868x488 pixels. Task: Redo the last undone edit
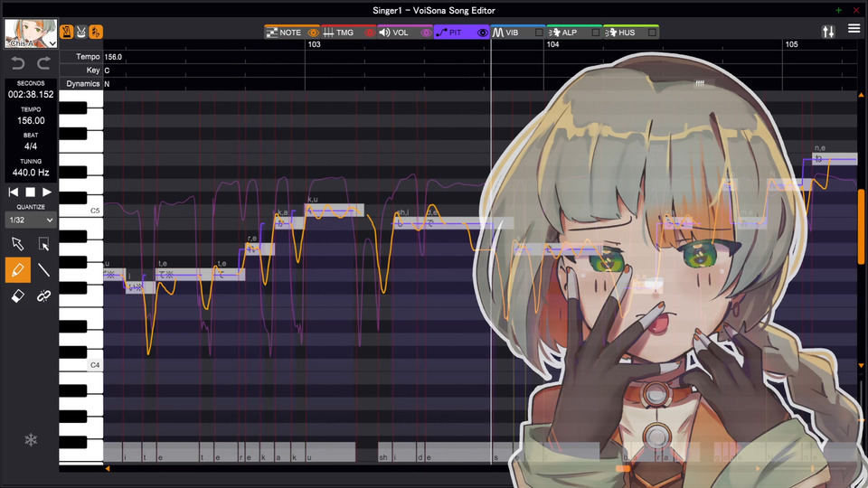click(43, 63)
